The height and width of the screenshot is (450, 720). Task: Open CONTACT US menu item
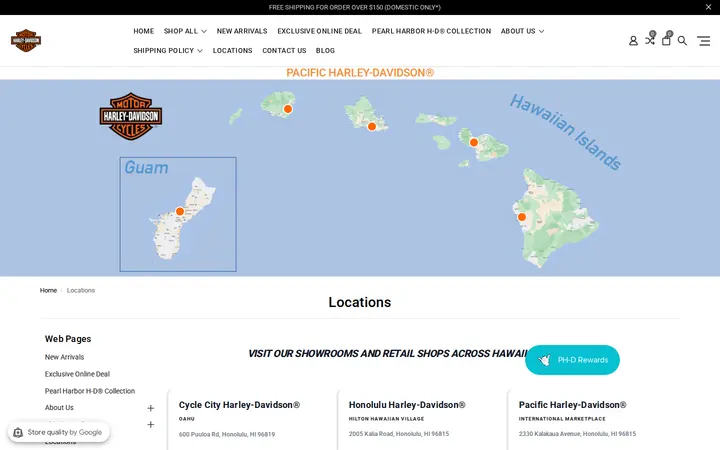[x=284, y=51]
